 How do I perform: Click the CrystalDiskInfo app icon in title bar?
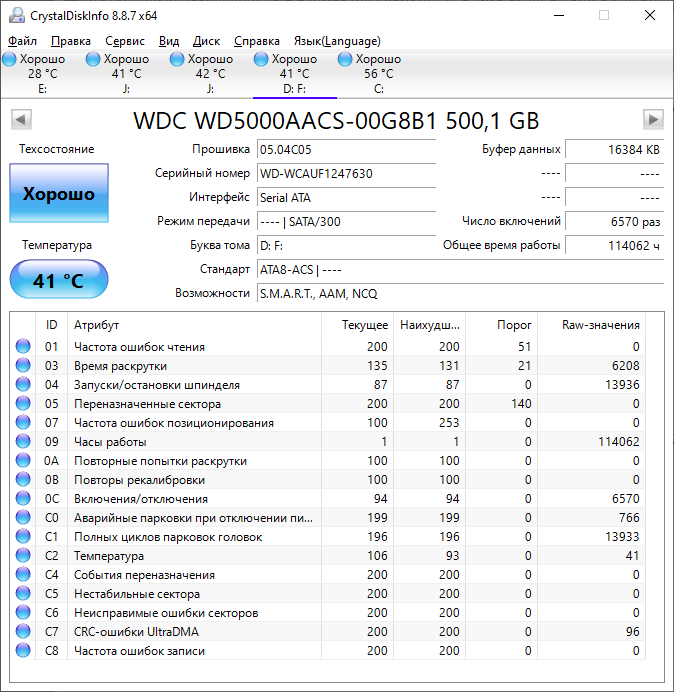click(17, 15)
